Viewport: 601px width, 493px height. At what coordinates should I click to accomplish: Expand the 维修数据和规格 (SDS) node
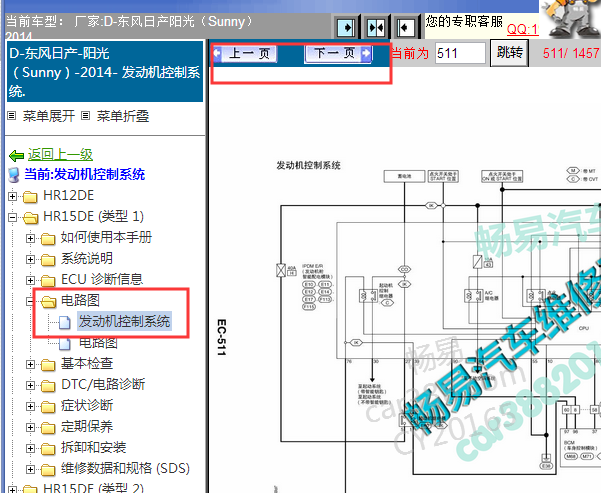pyautogui.click(x=30, y=469)
